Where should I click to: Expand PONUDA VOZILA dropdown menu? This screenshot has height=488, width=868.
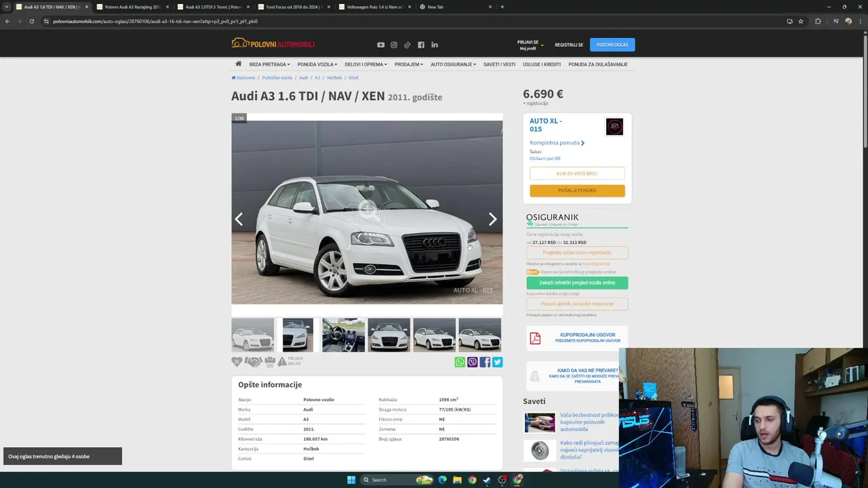(x=317, y=64)
